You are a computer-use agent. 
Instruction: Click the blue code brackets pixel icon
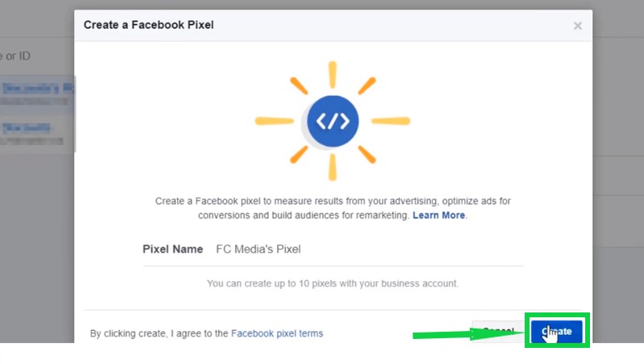pos(333,121)
